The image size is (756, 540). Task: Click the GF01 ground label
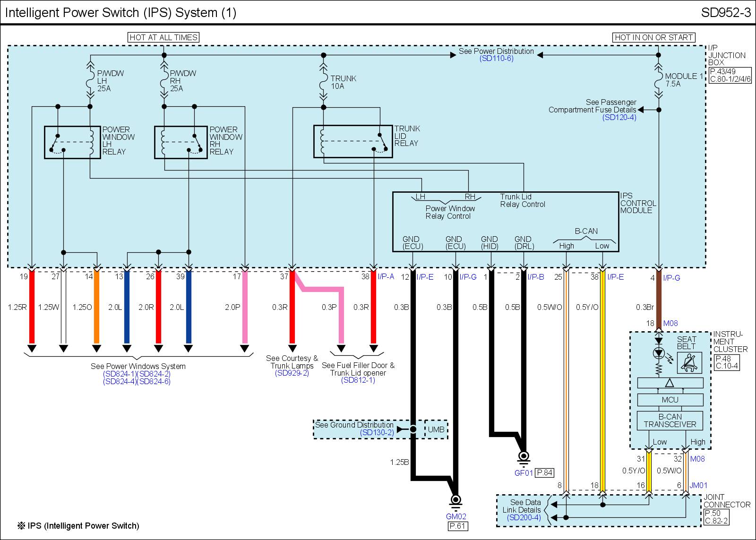tap(524, 472)
